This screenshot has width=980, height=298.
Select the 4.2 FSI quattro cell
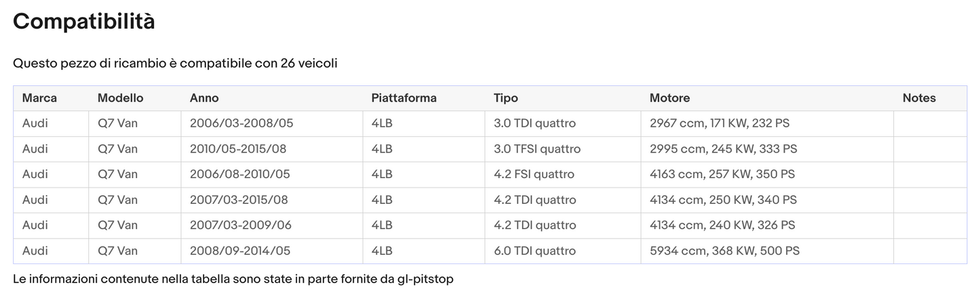click(x=534, y=175)
